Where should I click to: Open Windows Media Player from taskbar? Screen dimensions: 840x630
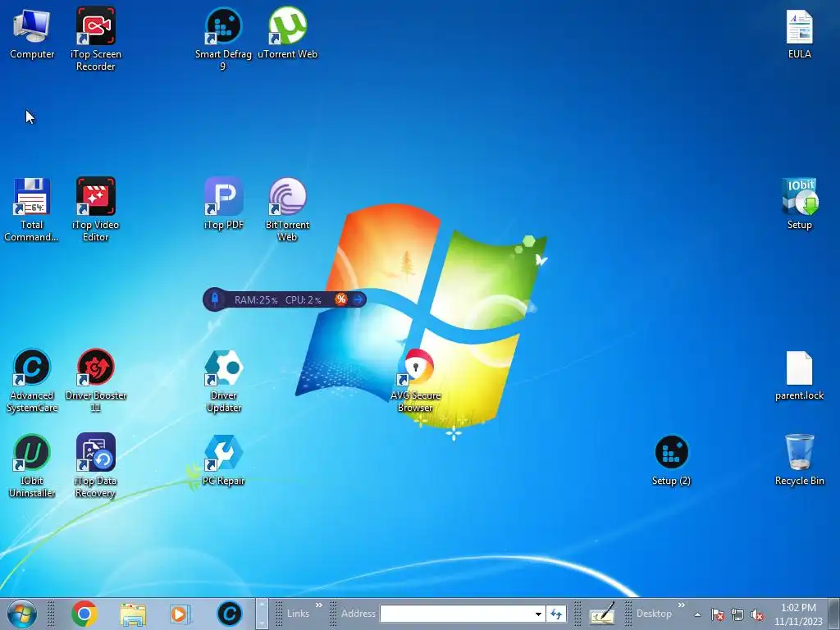pyautogui.click(x=180, y=614)
